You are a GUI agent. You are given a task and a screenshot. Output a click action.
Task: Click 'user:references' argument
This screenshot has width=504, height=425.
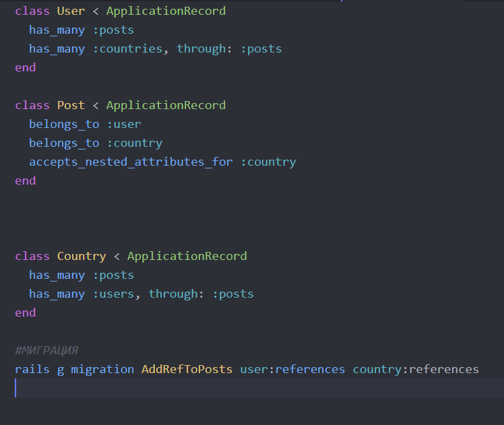coord(292,369)
